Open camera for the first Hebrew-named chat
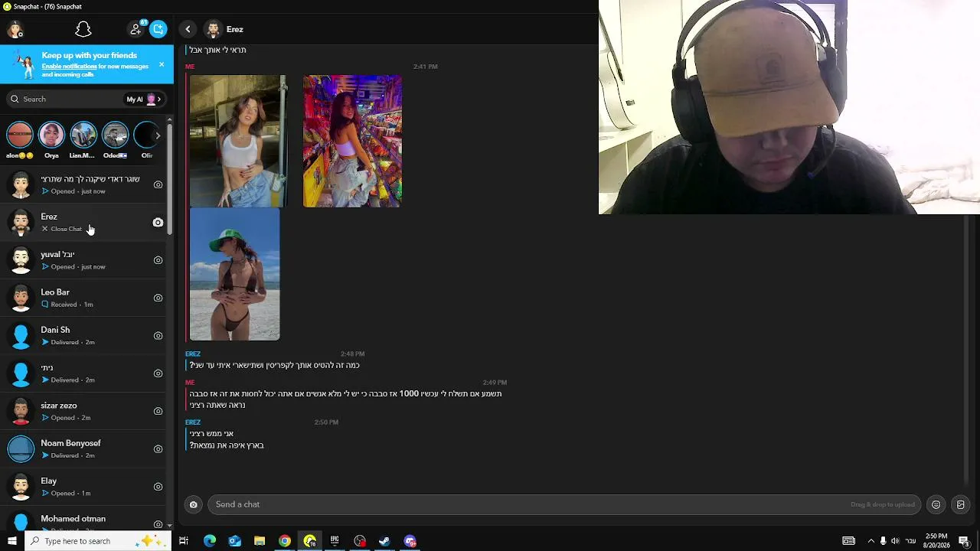 pos(158,184)
